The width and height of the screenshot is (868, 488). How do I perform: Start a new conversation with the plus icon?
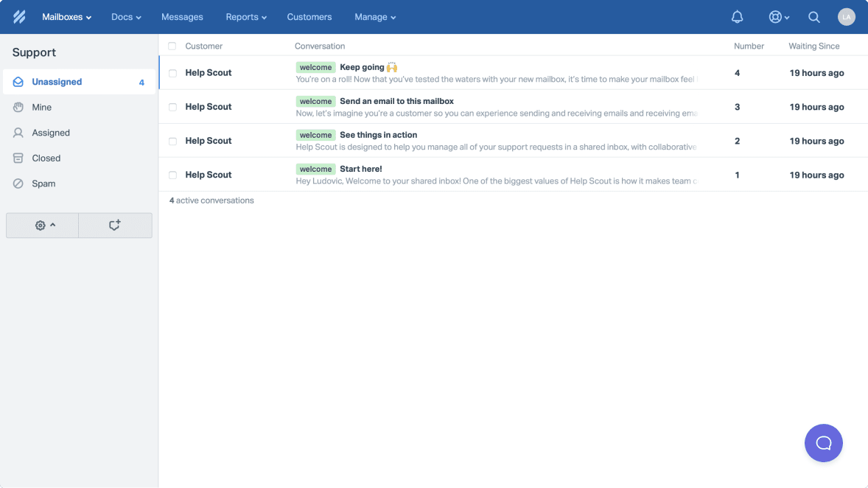pos(115,226)
